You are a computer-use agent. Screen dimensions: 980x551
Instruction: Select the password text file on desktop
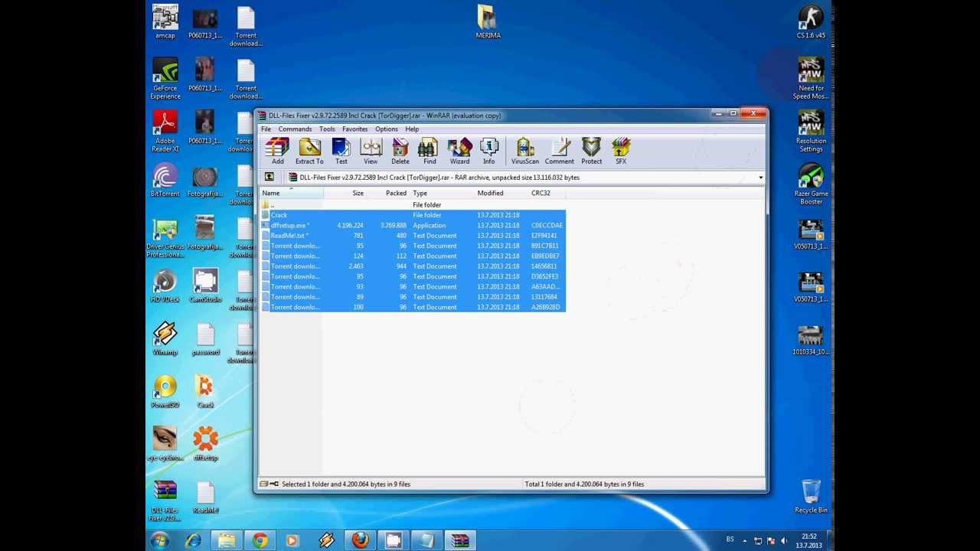click(205, 339)
